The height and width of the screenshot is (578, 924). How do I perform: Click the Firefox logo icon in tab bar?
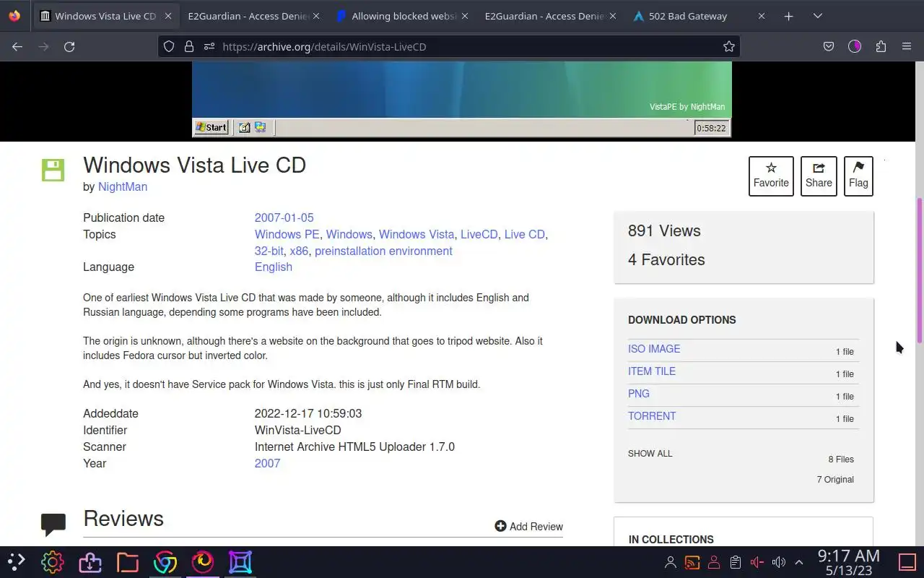(14, 16)
